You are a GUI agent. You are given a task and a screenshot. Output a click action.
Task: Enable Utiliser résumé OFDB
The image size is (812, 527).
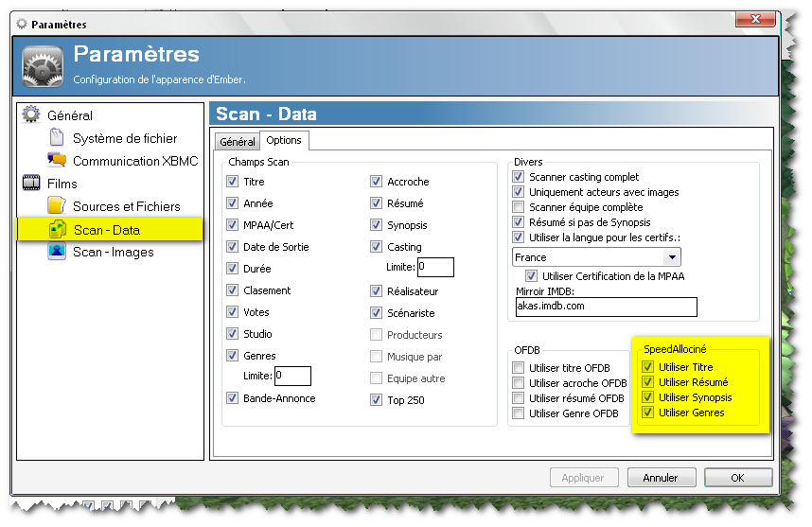point(518,398)
